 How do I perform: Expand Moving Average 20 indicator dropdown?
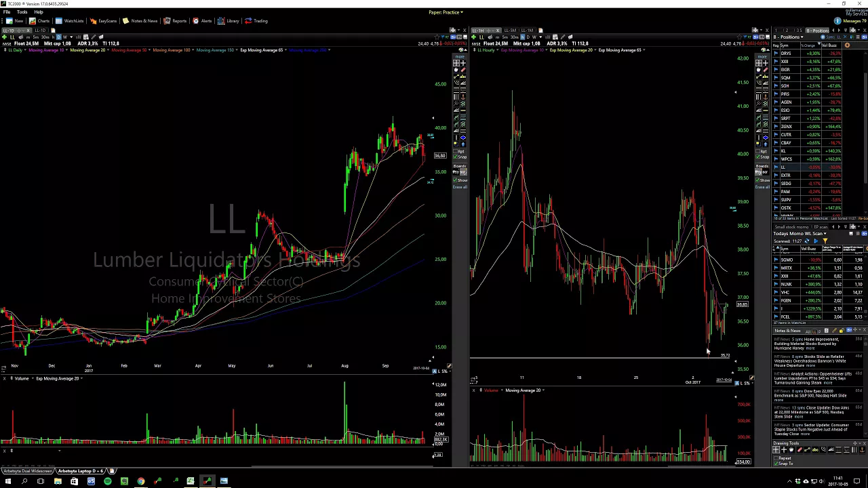tap(108, 50)
